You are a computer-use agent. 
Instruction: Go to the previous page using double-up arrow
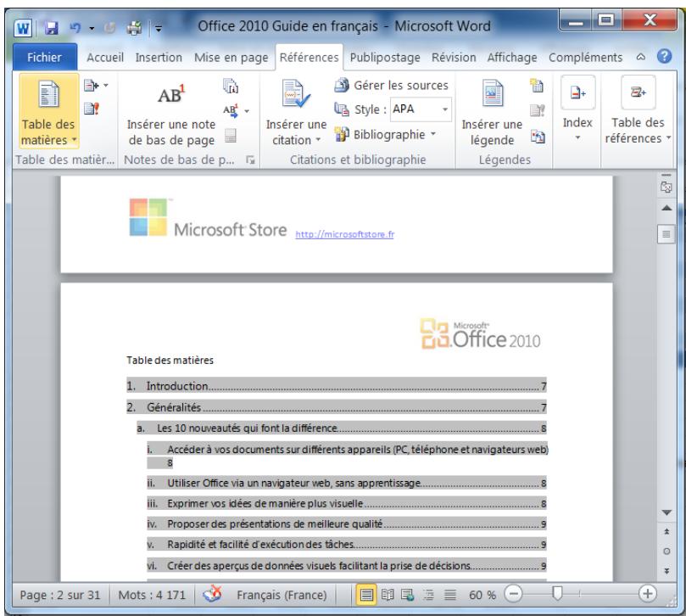pos(666,531)
